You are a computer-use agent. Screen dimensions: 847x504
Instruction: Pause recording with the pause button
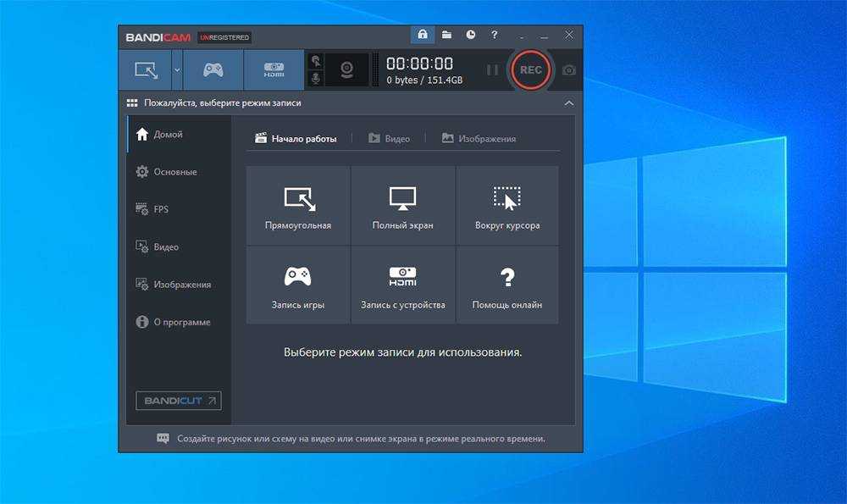click(x=492, y=70)
